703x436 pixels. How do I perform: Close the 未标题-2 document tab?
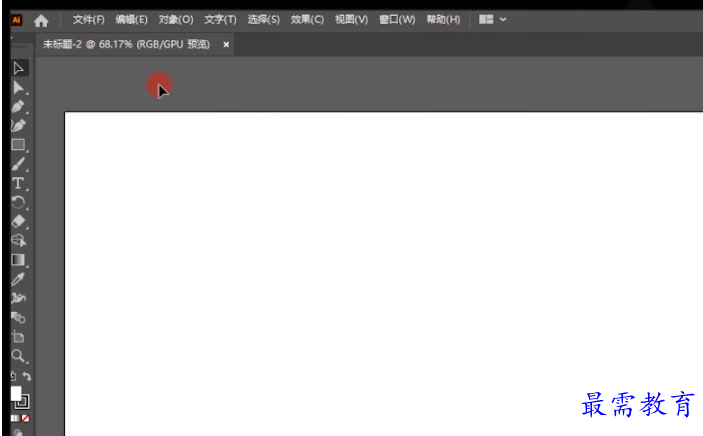coord(226,44)
